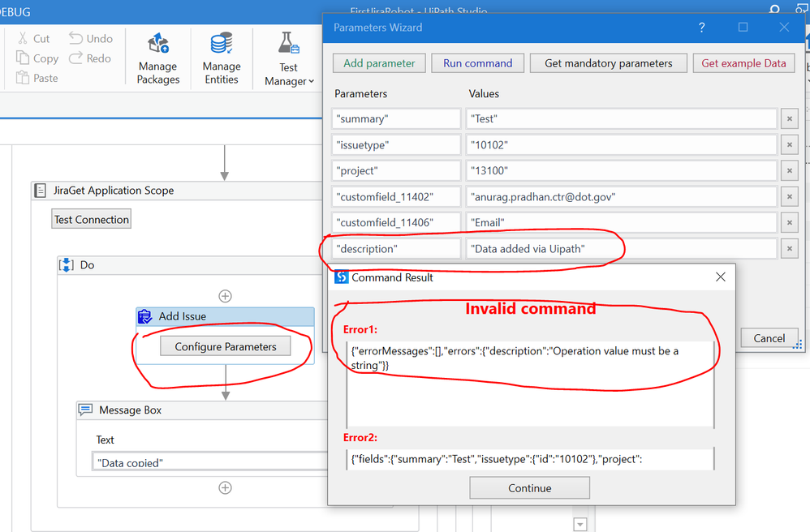The image size is (810, 532).
Task: Click Copy in the ribbon
Action: pos(37,58)
